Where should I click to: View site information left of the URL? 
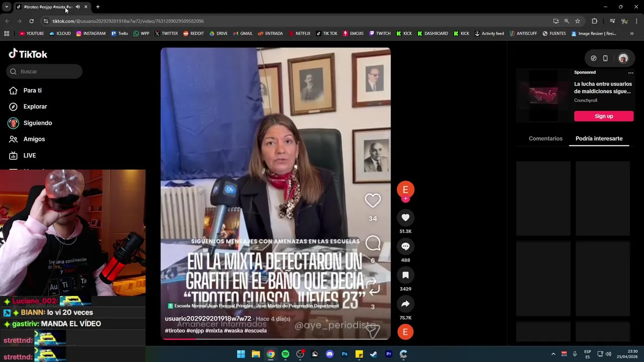point(46,21)
